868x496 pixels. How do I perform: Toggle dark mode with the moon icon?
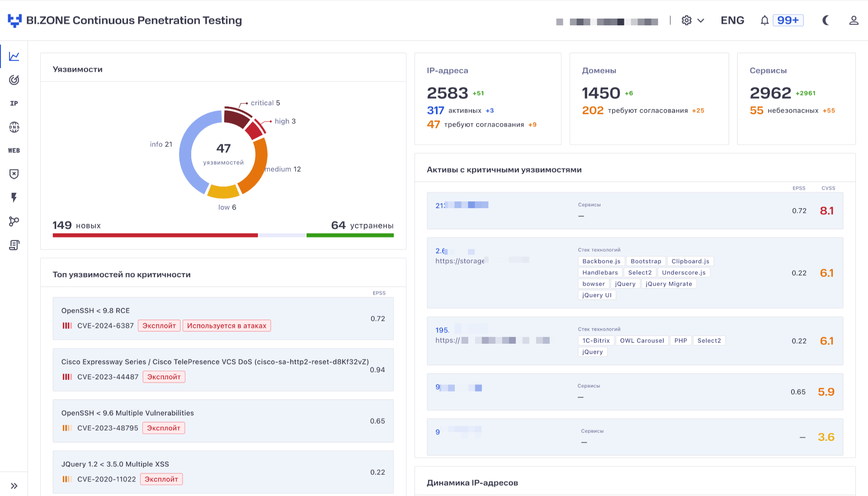[x=826, y=20]
